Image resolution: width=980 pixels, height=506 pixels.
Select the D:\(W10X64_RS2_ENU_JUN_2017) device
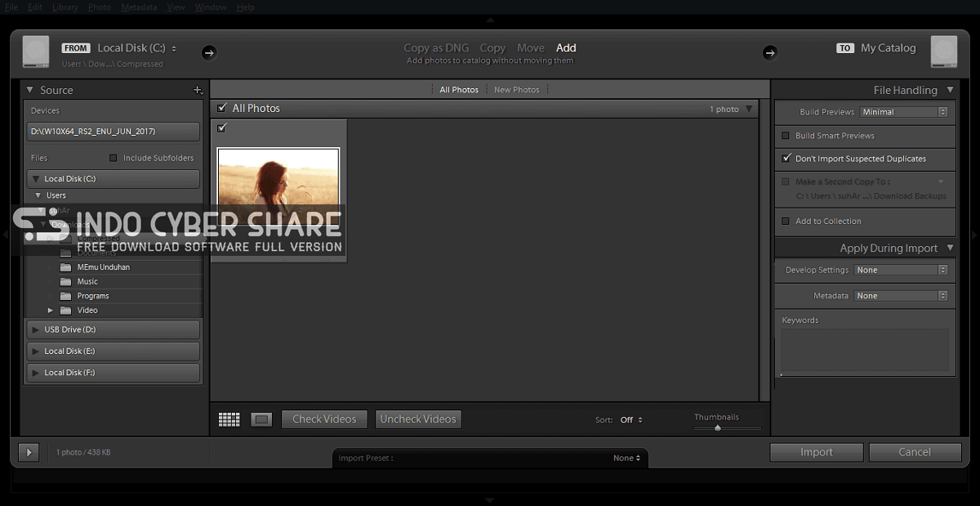(x=113, y=132)
